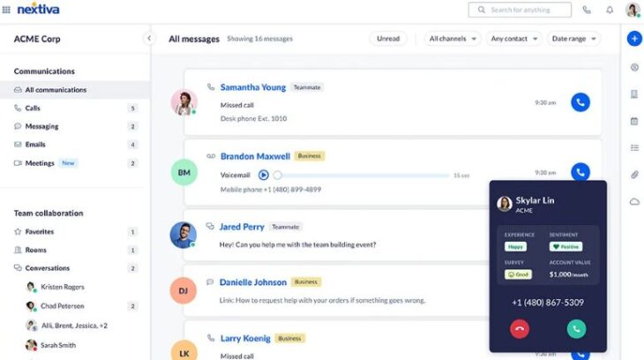Click Calls unread count badge 5
This screenshot has height=360, width=644.
[132, 109]
